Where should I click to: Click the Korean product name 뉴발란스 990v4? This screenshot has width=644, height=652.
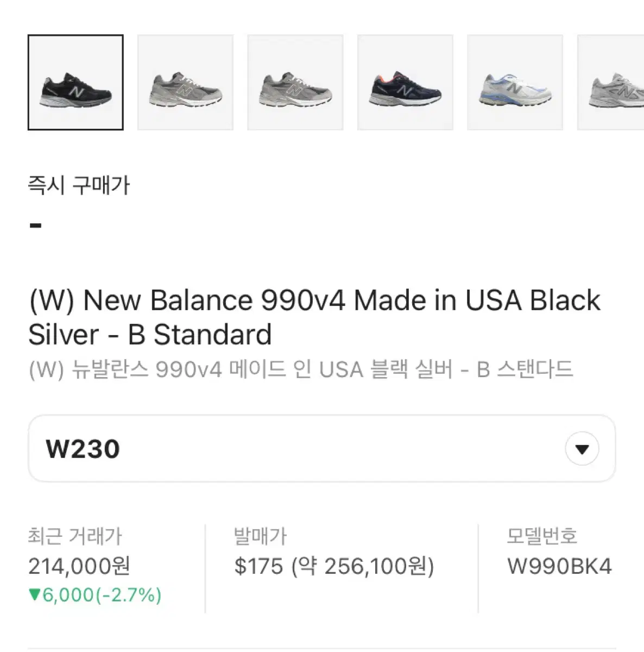300,370
